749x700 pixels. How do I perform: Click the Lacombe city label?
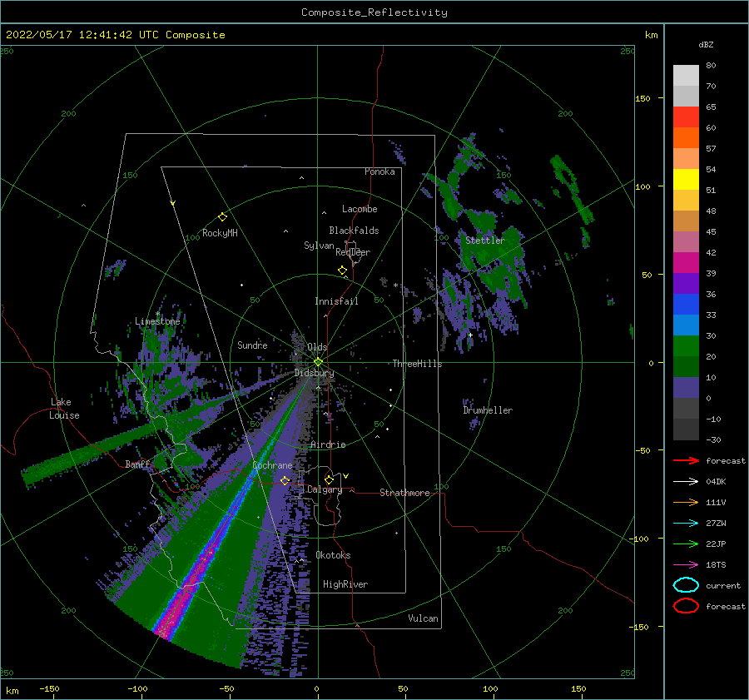[360, 209]
